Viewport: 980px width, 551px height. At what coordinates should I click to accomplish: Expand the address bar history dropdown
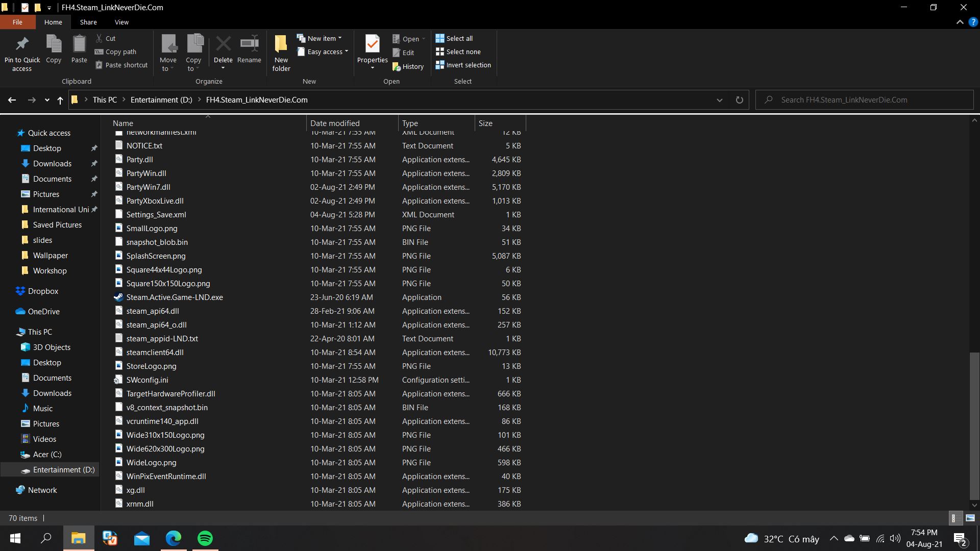coord(720,100)
